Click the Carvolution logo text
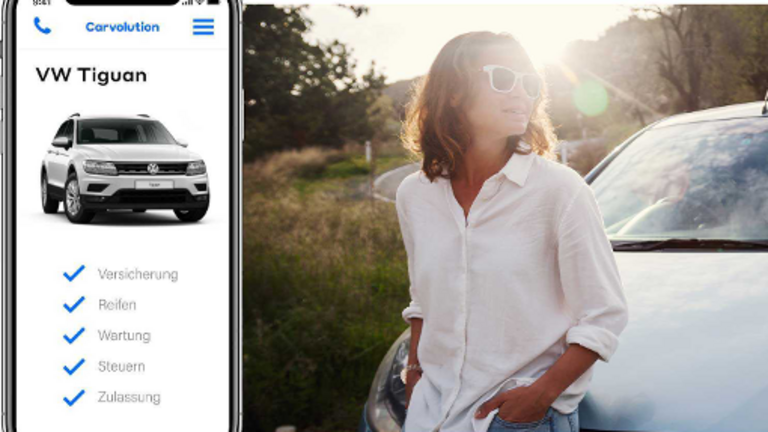Image resolution: width=768 pixels, height=432 pixels. pos(122,27)
